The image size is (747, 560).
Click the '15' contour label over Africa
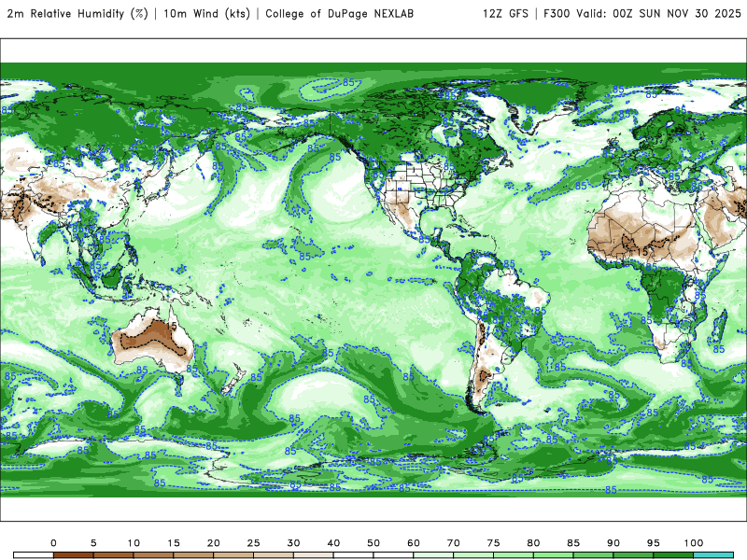click(642, 251)
